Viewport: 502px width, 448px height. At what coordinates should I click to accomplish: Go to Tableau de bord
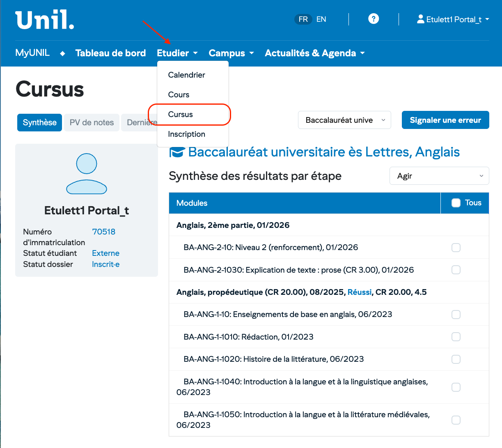tap(110, 53)
